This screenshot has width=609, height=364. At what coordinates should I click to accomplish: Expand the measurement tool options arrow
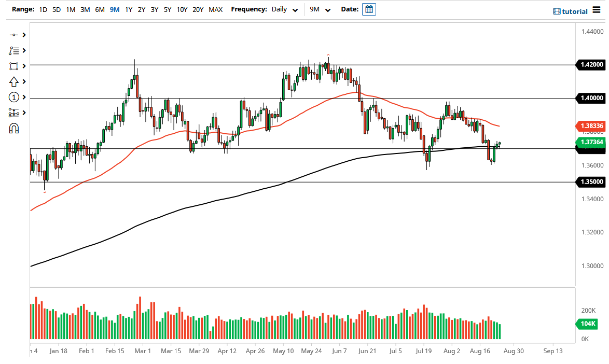click(x=24, y=113)
